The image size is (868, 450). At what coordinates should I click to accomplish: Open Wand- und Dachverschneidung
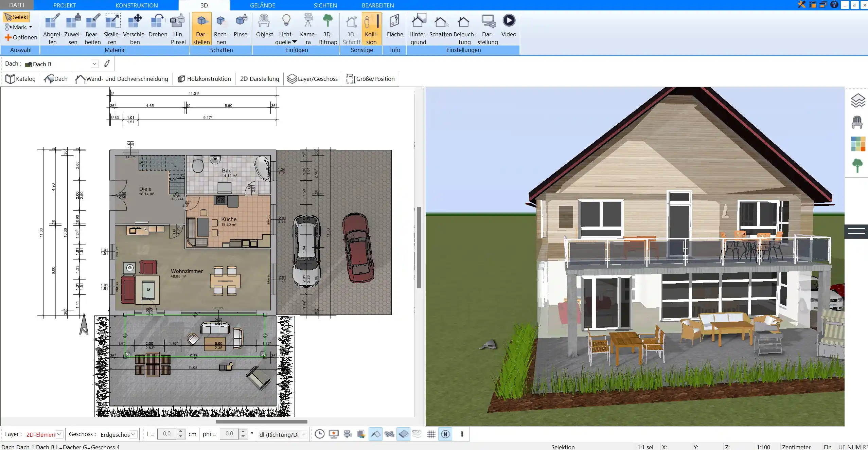coord(122,79)
